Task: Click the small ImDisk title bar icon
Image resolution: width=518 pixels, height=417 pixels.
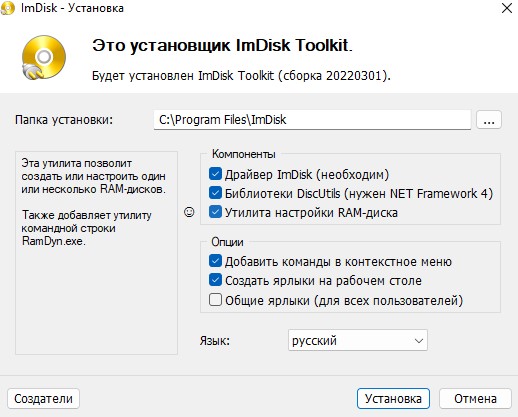Action: [x=8, y=8]
